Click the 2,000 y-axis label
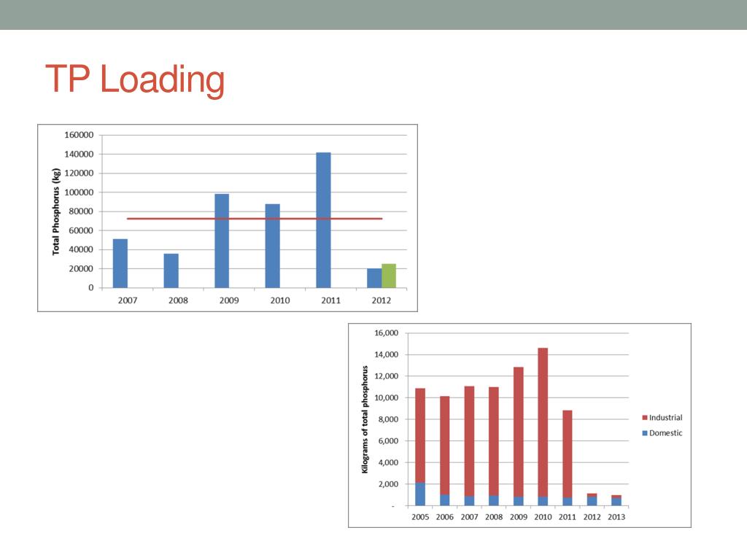This screenshot has width=747, height=560. click(x=388, y=484)
